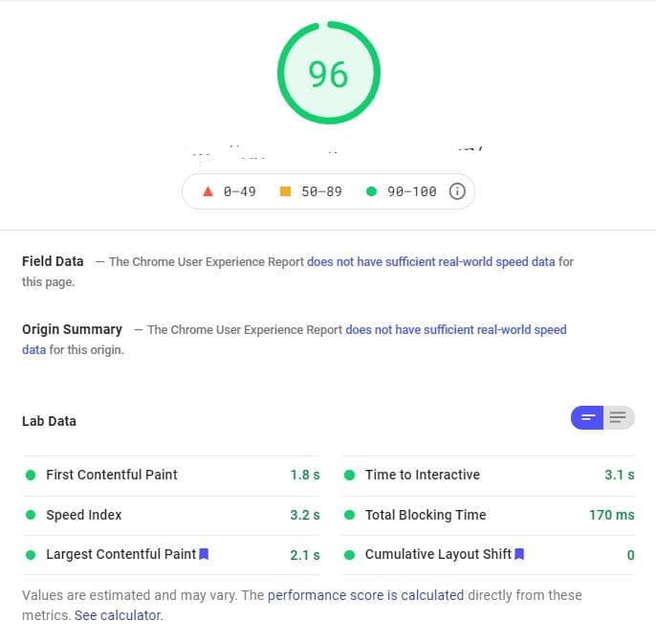Click the green dot beside First Contentful Paint
This screenshot has width=656, height=644.
(x=31, y=475)
